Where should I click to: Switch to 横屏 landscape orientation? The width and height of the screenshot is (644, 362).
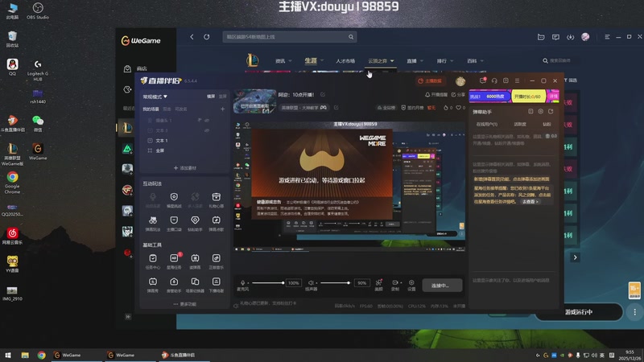click(x=211, y=97)
